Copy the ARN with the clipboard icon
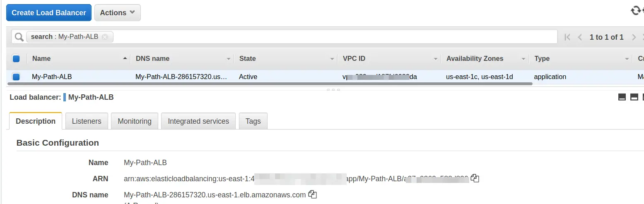The image size is (644, 204). [475, 179]
